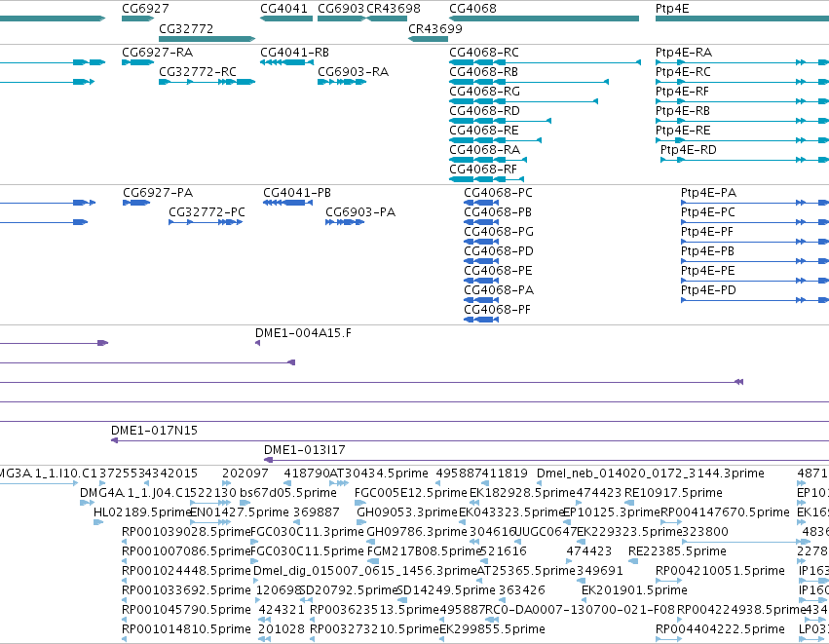This screenshot has height=644, width=829.
Task: Select the CG4068 gene span
Action: point(544,19)
